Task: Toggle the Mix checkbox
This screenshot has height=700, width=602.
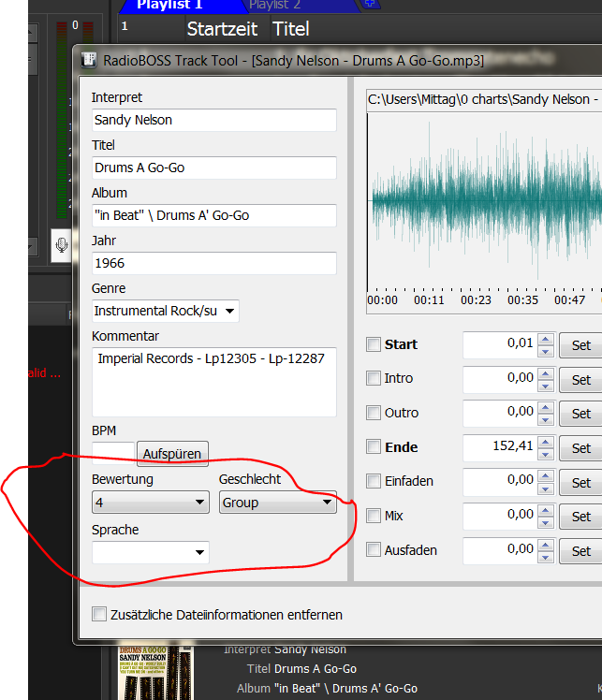Action: click(x=374, y=516)
